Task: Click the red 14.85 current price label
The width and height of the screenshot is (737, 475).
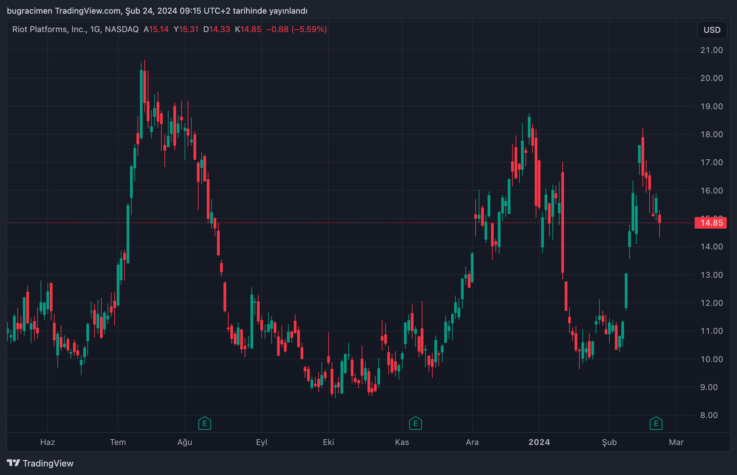Action: coord(712,222)
